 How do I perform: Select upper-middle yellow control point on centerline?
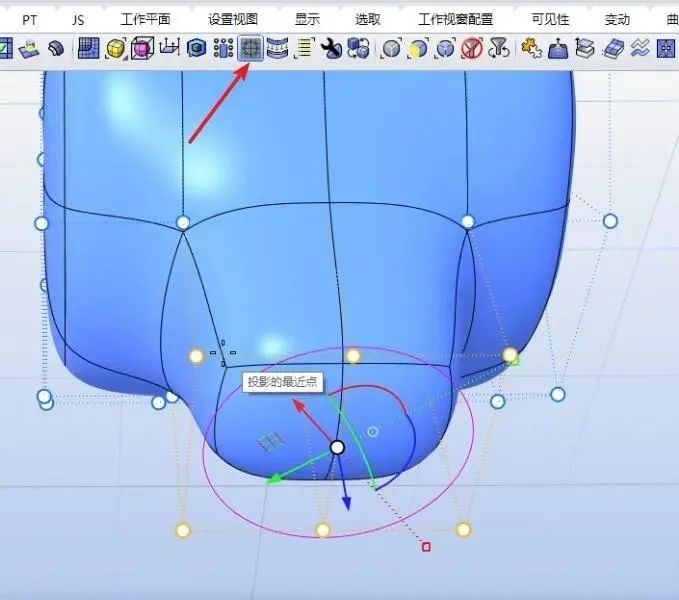click(354, 356)
